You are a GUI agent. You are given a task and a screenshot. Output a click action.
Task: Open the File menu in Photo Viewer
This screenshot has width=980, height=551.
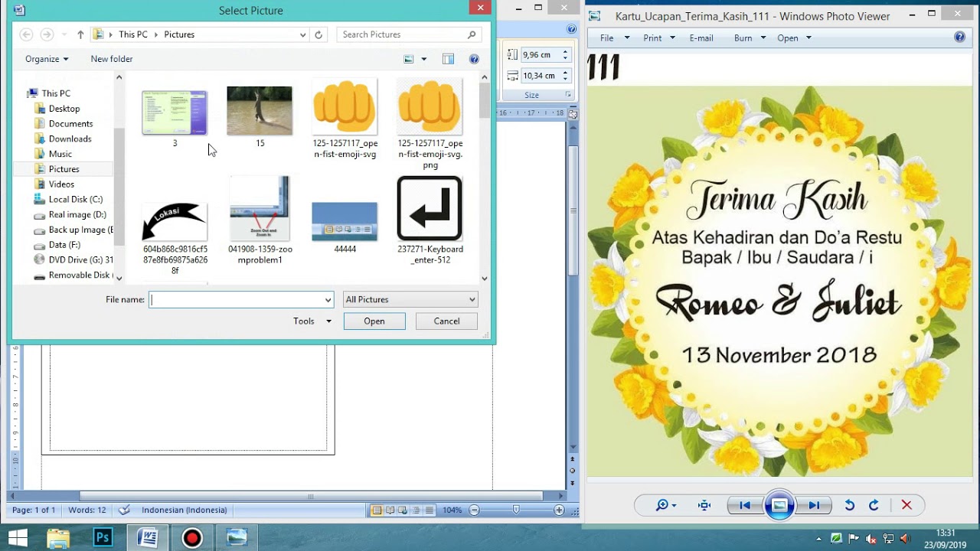point(615,37)
